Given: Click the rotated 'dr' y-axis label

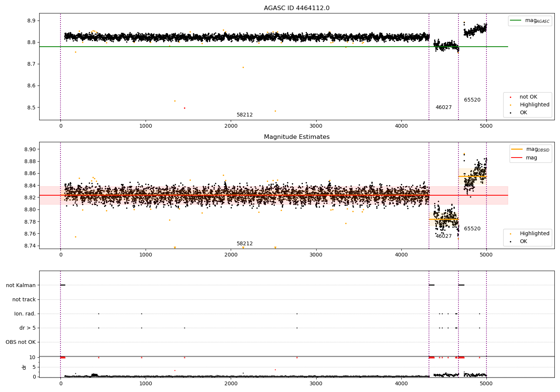Looking at the screenshot, I should 24,367.
